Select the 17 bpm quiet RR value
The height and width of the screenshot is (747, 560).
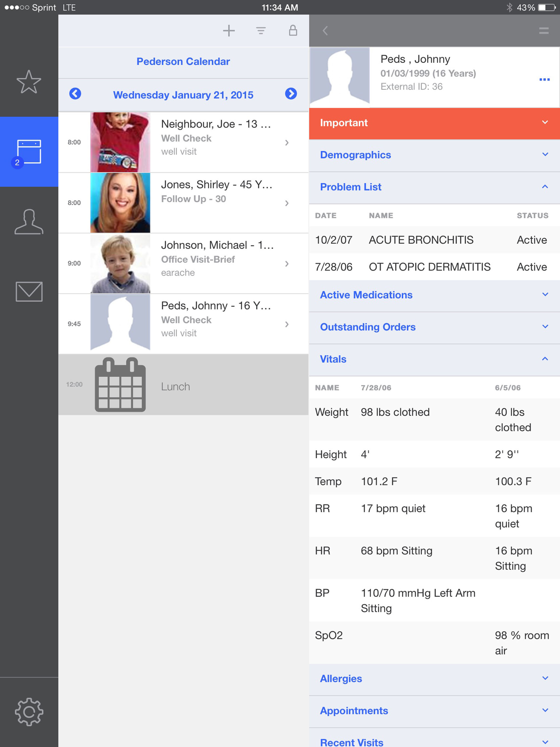coord(393,509)
